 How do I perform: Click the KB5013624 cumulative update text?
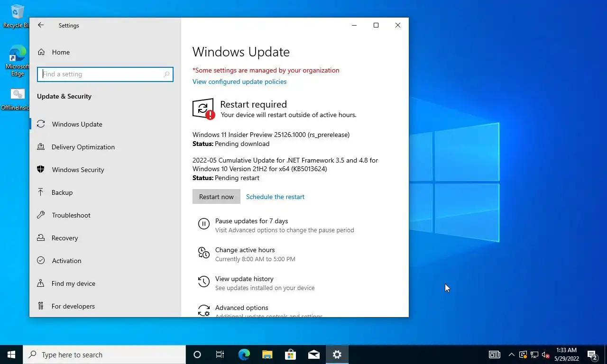tap(285, 164)
